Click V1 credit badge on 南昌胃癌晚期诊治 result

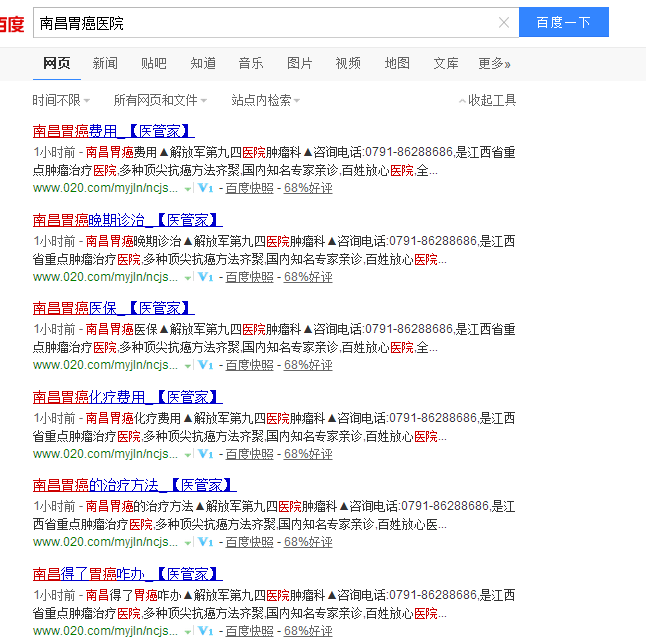click(205, 277)
